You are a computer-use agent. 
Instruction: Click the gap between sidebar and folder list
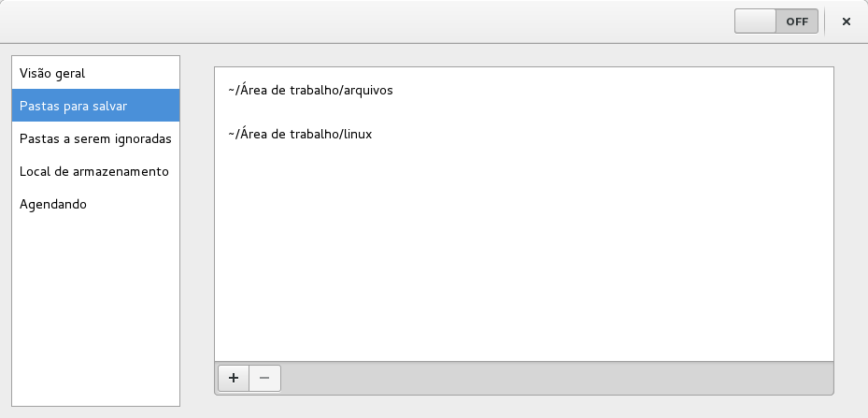(196, 234)
